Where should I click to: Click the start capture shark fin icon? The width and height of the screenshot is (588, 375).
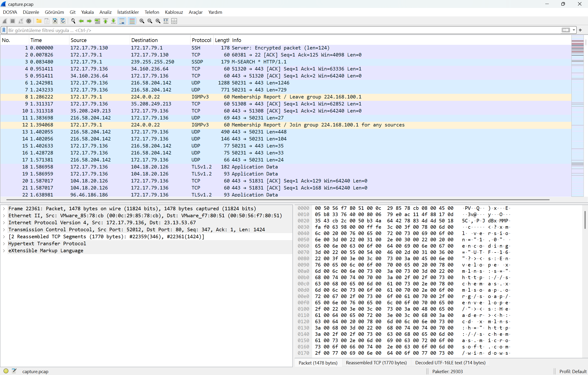[5, 21]
